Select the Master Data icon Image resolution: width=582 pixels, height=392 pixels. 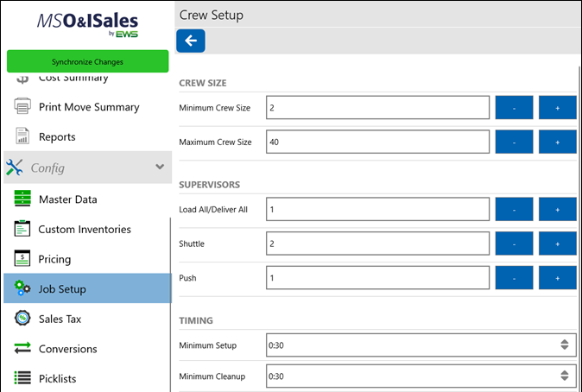point(23,199)
